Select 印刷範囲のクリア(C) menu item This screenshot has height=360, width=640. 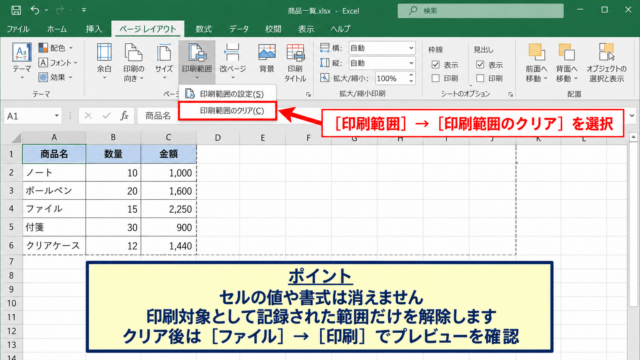click(x=227, y=111)
